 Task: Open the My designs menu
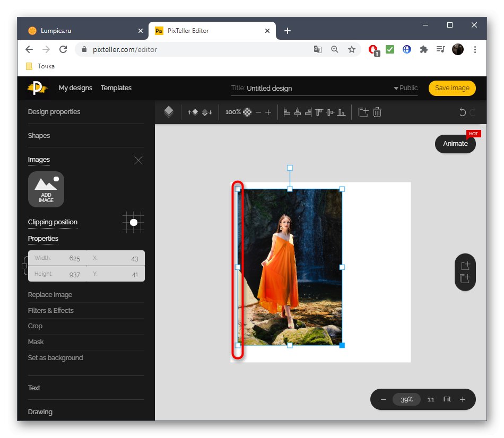[x=75, y=88]
